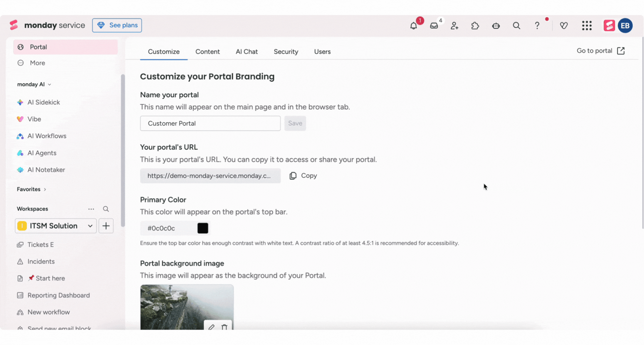Viewport: 644px width, 345px height.
Task: Click the AI Notetaker icon
Action: click(20, 170)
